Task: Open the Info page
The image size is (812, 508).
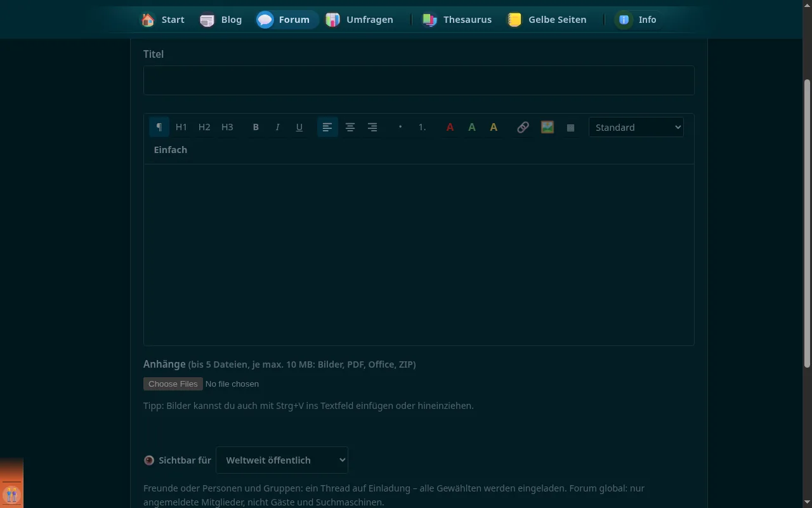Action: click(x=638, y=20)
